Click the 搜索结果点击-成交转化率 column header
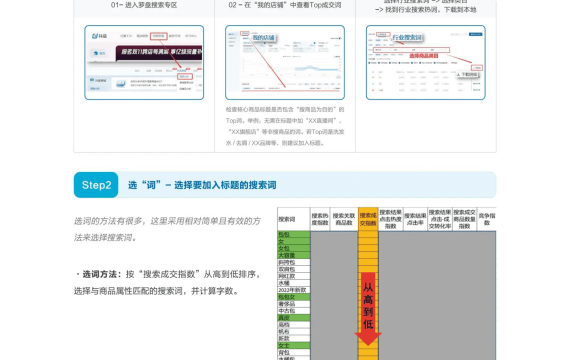The image size is (570, 360). coord(440,219)
